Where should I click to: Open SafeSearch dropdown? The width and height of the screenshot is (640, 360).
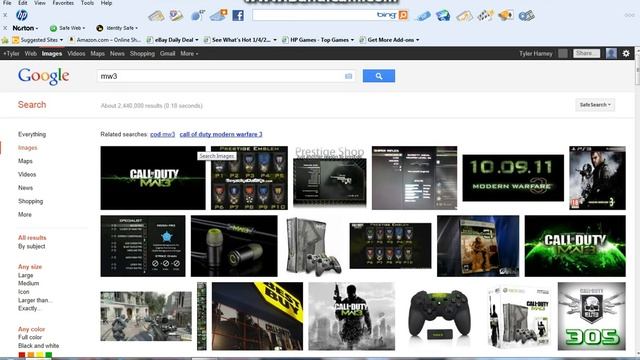tap(595, 105)
